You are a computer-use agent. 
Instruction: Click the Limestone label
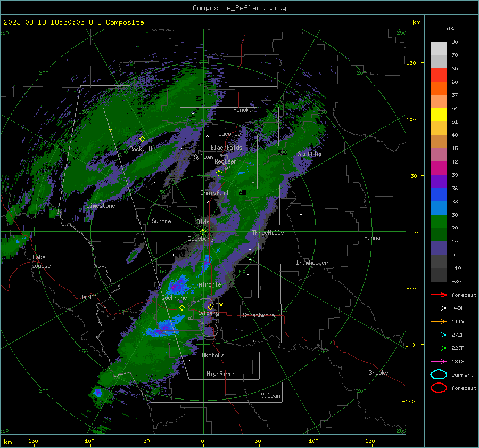[x=101, y=206]
